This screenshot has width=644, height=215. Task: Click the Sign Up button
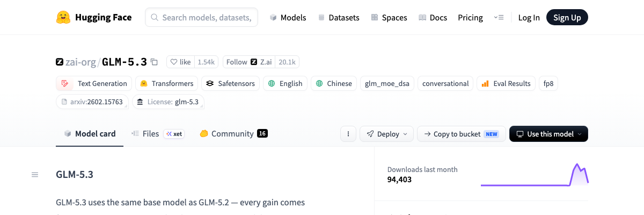point(567,17)
